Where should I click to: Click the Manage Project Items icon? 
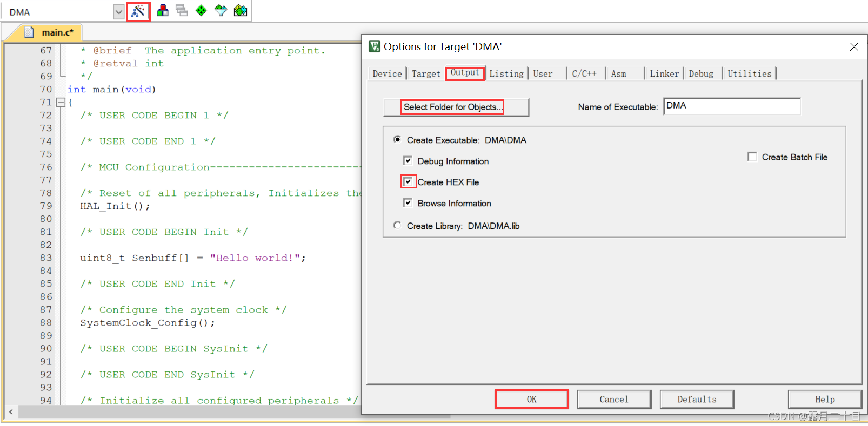pyautogui.click(x=163, y=10)
